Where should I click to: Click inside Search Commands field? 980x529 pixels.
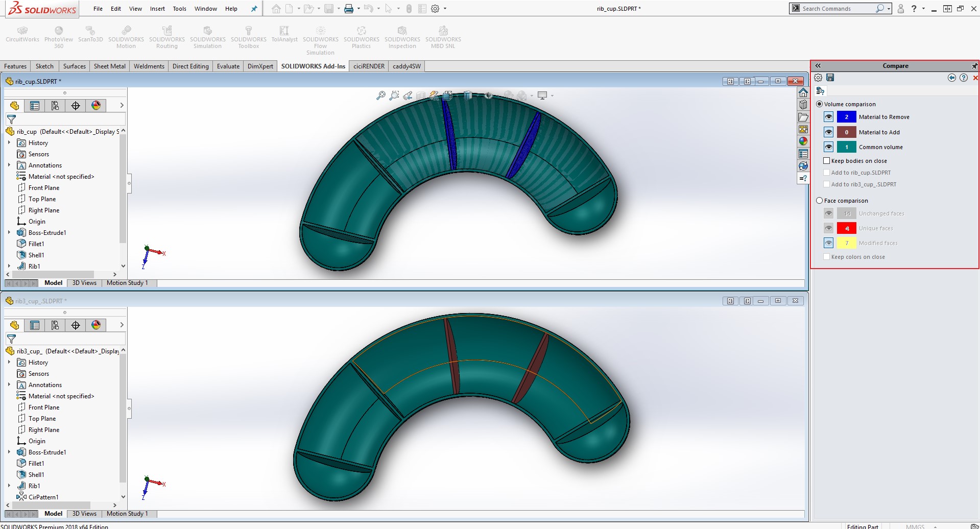(838, 9)
